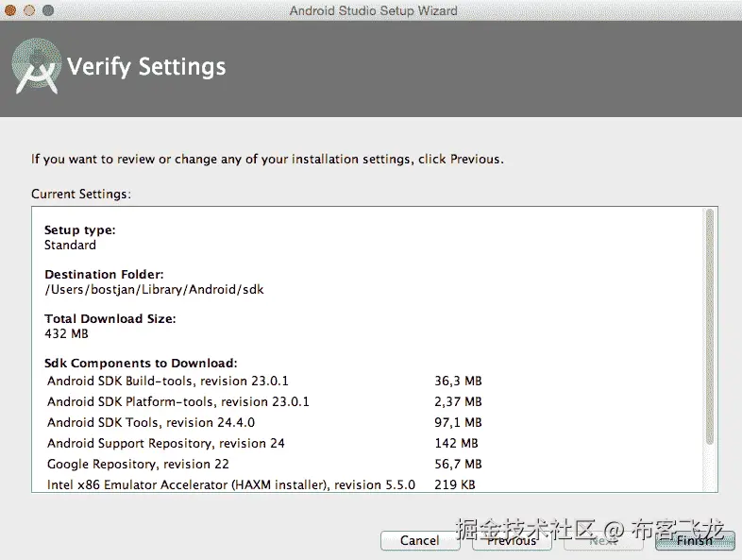
Task: Select the Intel x86 Emulator Accelerator entry
Action: pos(230,485)
